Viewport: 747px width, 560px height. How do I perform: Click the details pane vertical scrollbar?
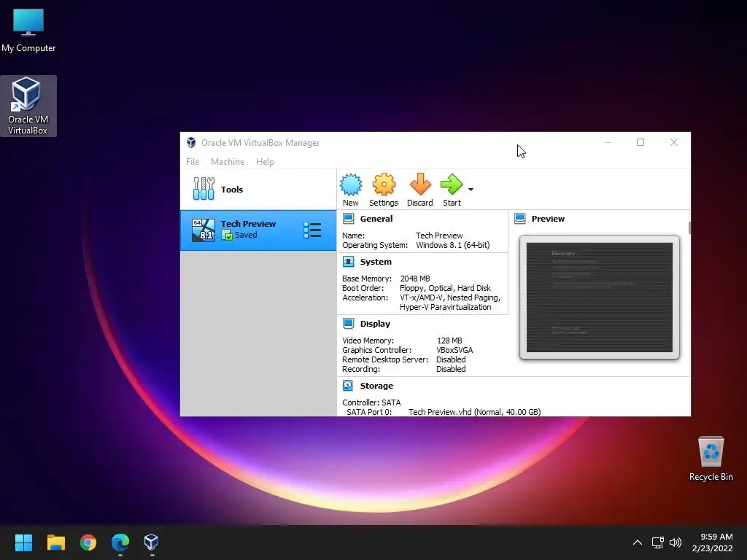point(689,227)
